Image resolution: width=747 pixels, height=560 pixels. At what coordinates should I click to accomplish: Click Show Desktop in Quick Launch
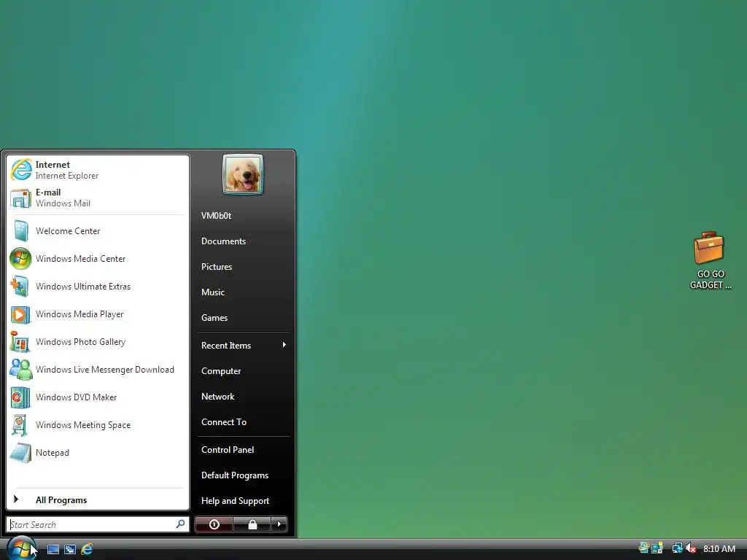[x=53, y=549]
